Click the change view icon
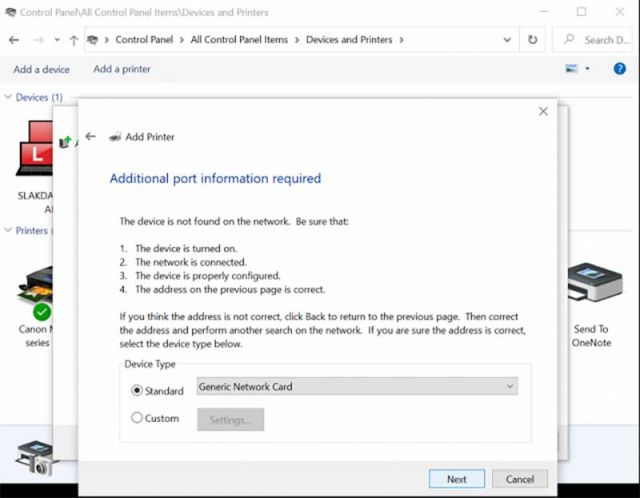This screenshot has width=640, height=498. pos(571,69)
